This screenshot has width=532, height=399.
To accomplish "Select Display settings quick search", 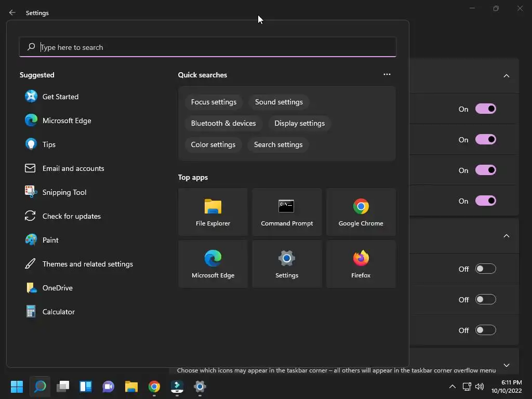I will click(300, 124).
